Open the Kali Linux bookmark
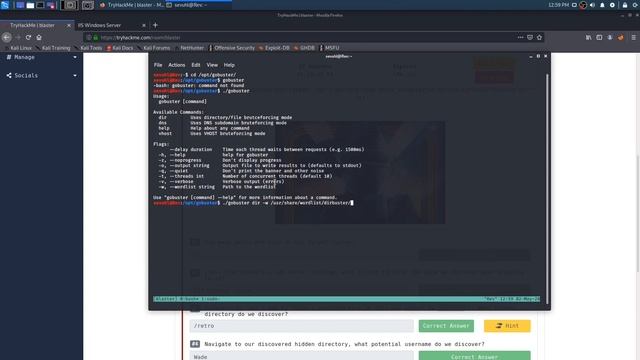Screen dimensions: 640x360 click(18, 48)
